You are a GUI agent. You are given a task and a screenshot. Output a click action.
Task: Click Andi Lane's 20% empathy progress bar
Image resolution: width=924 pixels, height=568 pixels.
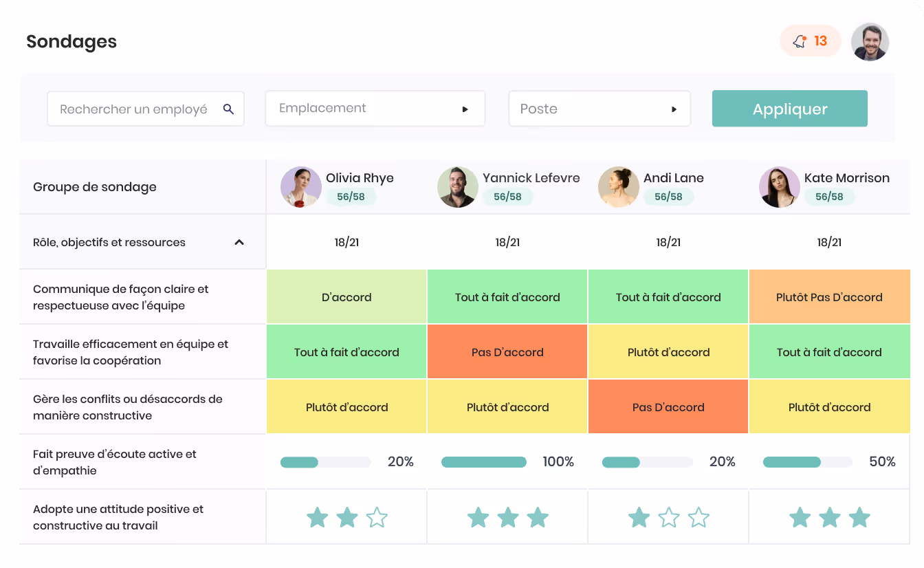pos(647,462)
